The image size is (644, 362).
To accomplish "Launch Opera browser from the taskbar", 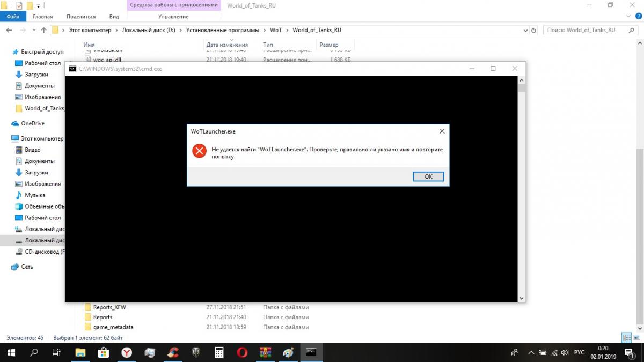I will 242,352.
